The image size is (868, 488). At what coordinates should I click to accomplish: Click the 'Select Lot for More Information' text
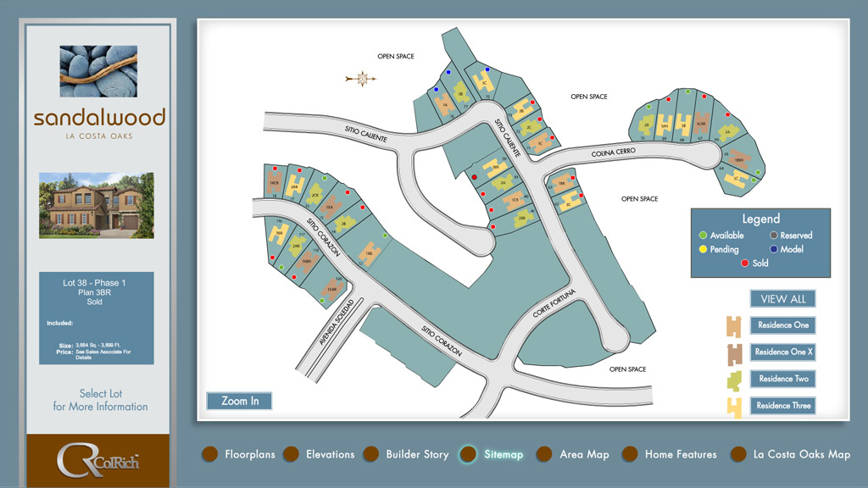(100, 400)
